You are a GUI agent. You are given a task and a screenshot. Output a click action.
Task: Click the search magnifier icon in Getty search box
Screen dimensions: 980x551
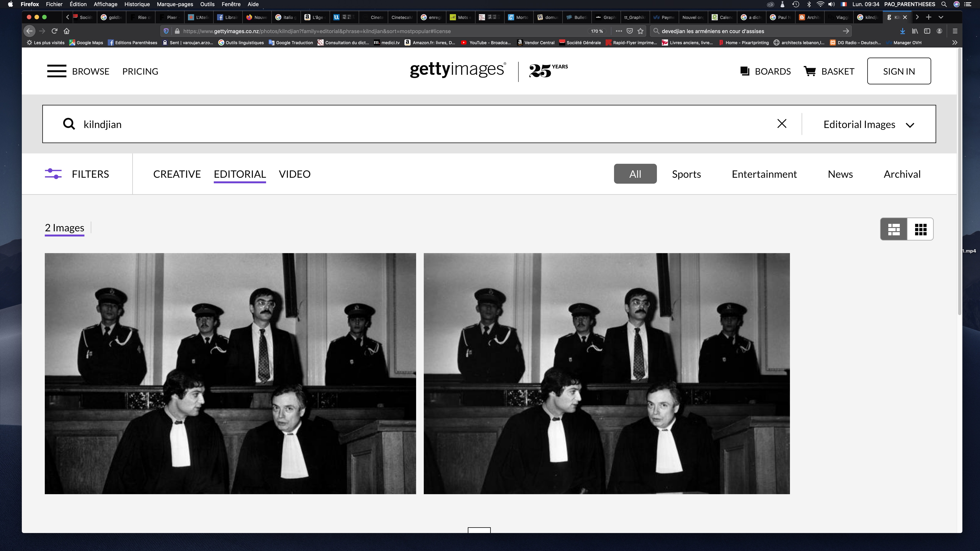pos(69,124)
